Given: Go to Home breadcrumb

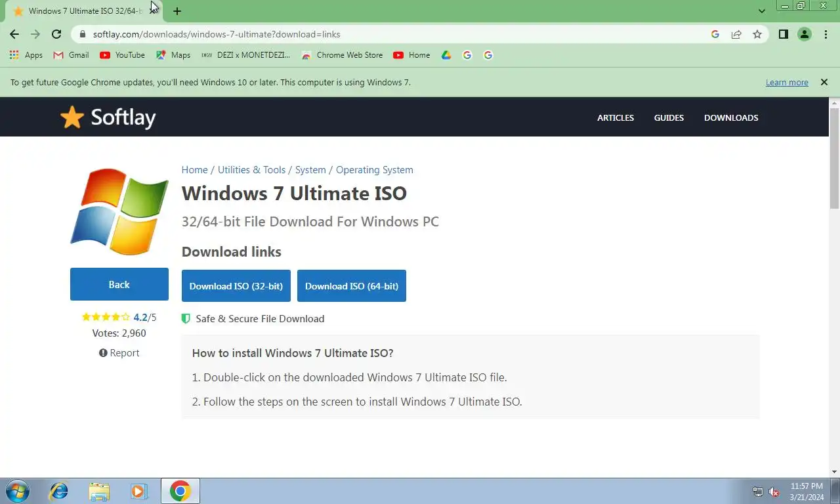Looking at the screenshot, I should point(194,169).
